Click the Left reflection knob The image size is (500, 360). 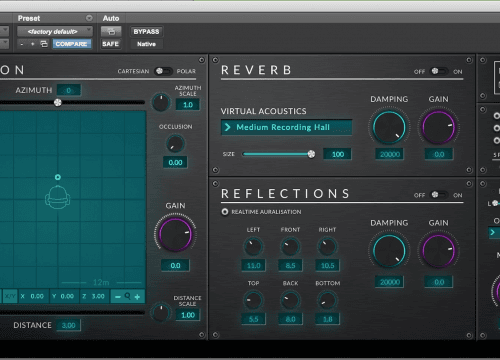click(253, 247)
